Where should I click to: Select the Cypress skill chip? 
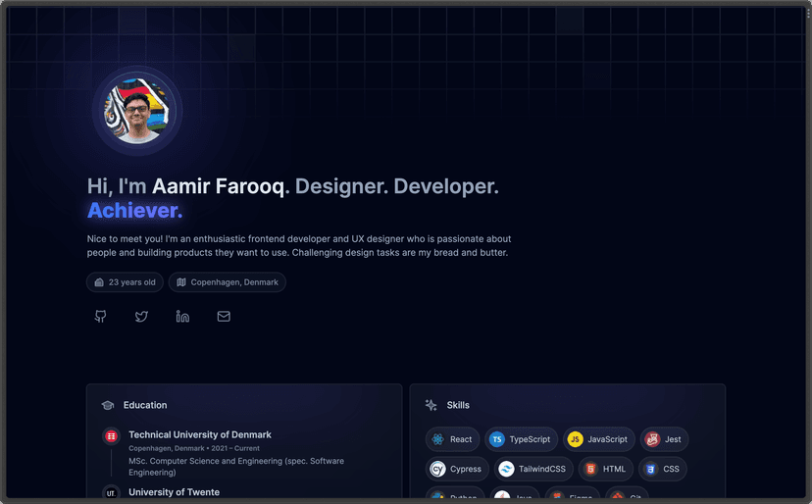pyautogui.click(x=457, y=469)
